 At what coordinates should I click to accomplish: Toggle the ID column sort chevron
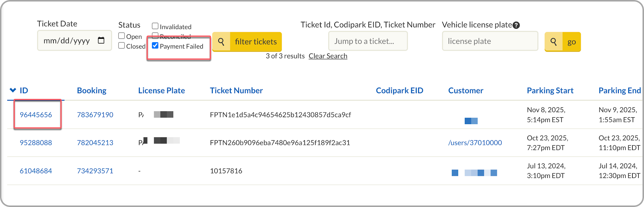pos(13,90)
